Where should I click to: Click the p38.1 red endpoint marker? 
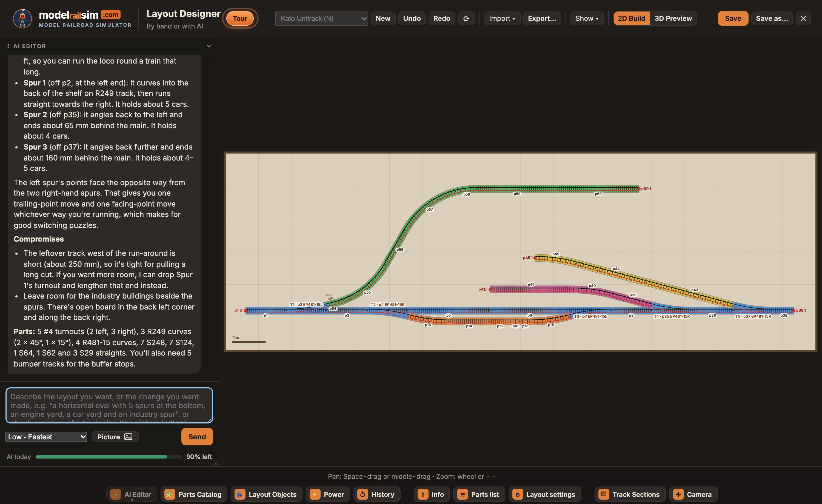[794, 311]
